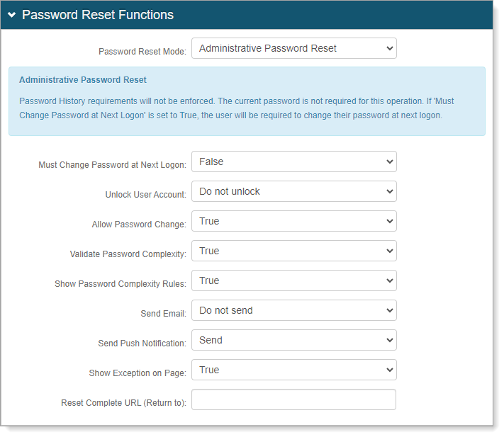The image size is (504, 437).
Task: Click the Show Exception on Page label
Action: (x=138, y=373)
